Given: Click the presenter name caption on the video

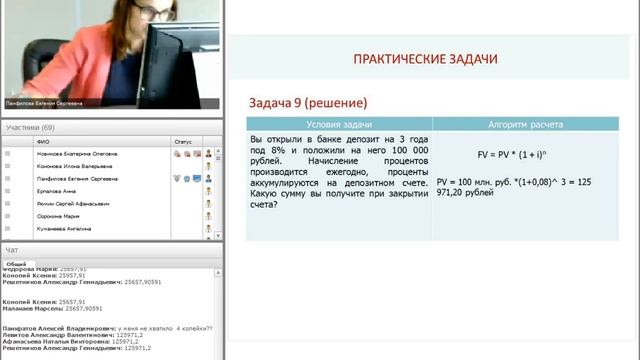Looking at the screenshot, I should [44, 103].
